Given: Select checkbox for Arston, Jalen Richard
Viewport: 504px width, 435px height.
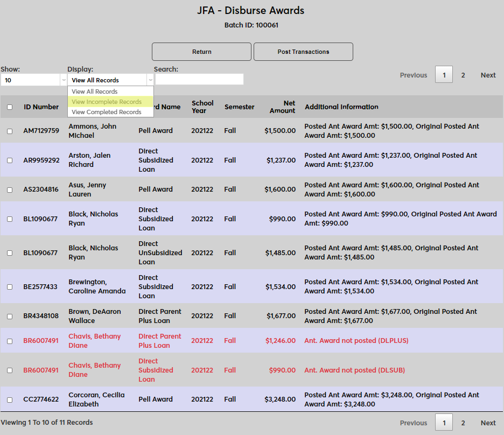Looking at the screenshot, I should 10,160.
